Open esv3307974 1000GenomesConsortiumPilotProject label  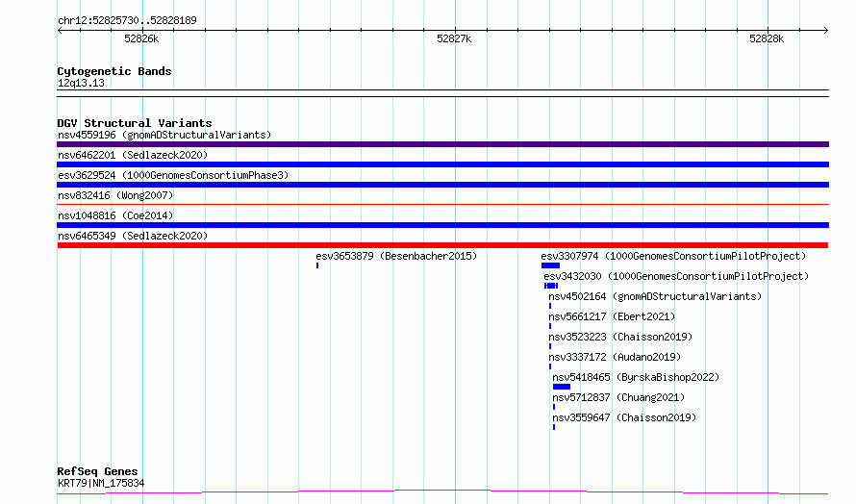point(673,256)
